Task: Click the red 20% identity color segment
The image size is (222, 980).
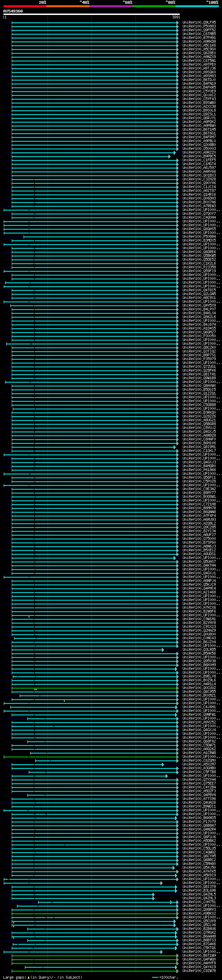Action: (25, 6)
